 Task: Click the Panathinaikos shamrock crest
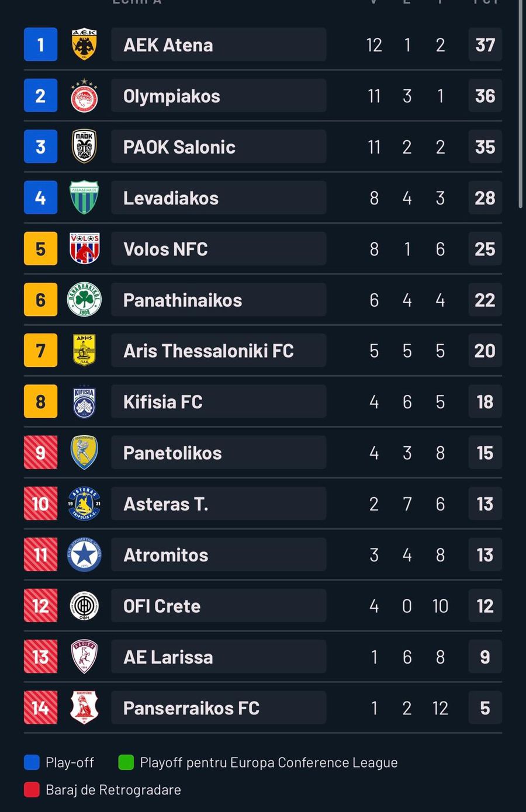pos(84,300)
